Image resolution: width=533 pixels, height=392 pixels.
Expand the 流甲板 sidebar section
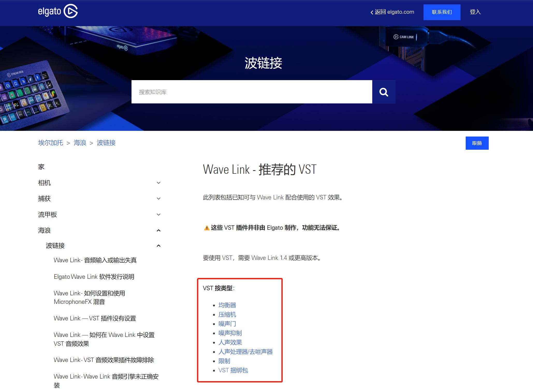click(158, 215)
